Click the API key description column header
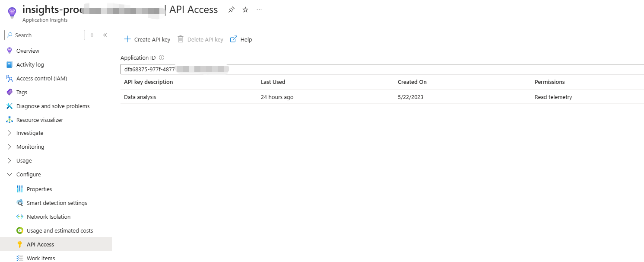This screenshot has width=644, height=262. pyautogui.click(x=149, y=82)
